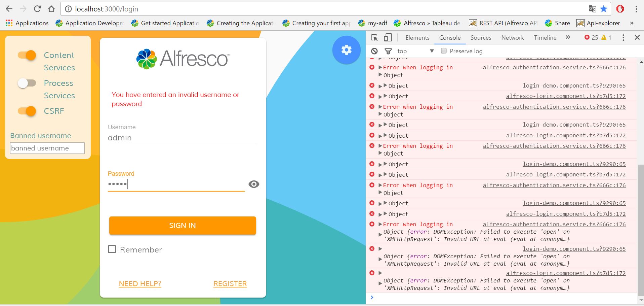The image size is (644, 306).
Task: Expand the first 'Error when logging in' entry
Action: (380, 67)
